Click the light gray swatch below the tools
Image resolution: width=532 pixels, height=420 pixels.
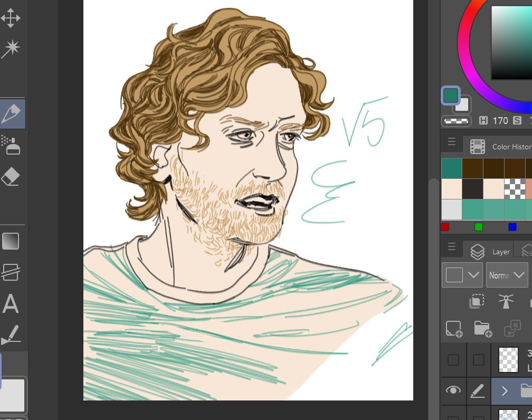12,395
